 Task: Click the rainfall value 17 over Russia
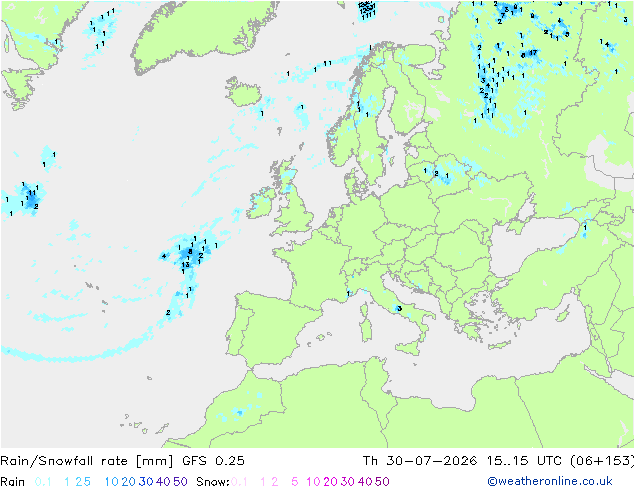click(533, 53)
